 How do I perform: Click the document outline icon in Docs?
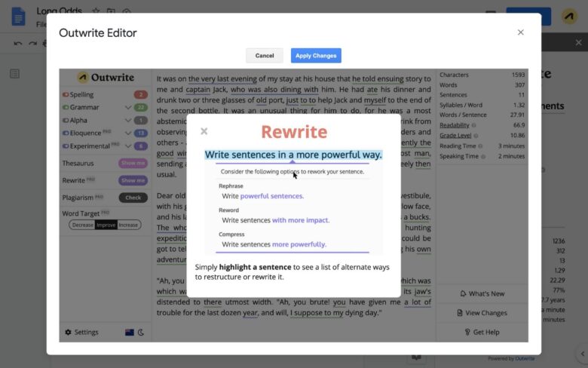14,74
